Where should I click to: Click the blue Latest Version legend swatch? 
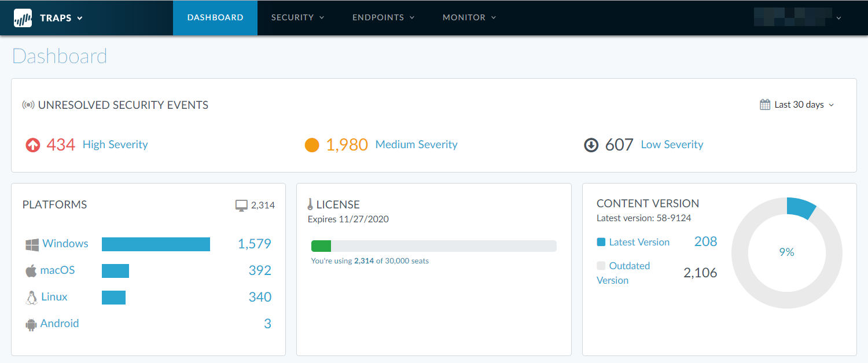point(601,242)
